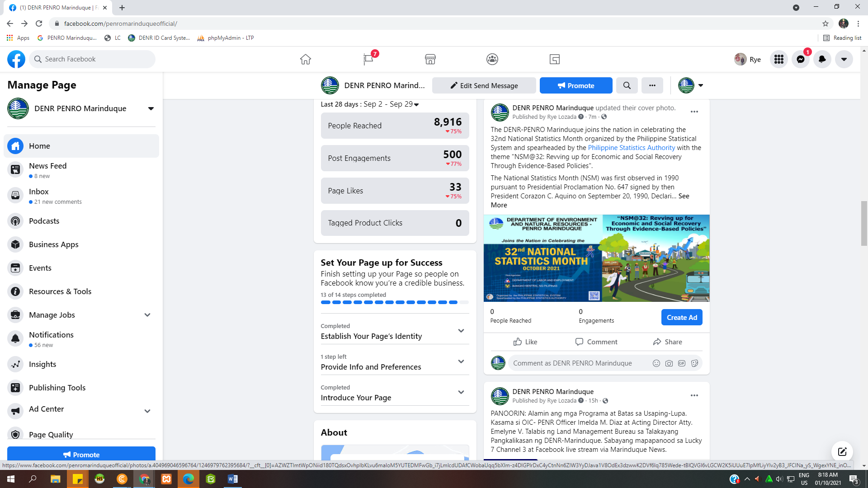Open phpMyAdmin - LTP bookmark

[x=226, y=38]
